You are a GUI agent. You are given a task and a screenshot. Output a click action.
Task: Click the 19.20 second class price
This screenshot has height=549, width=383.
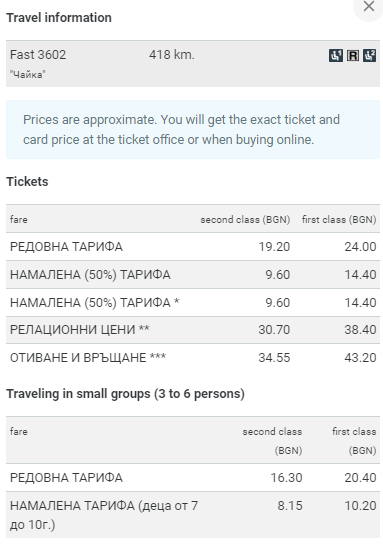pos(274,246)
